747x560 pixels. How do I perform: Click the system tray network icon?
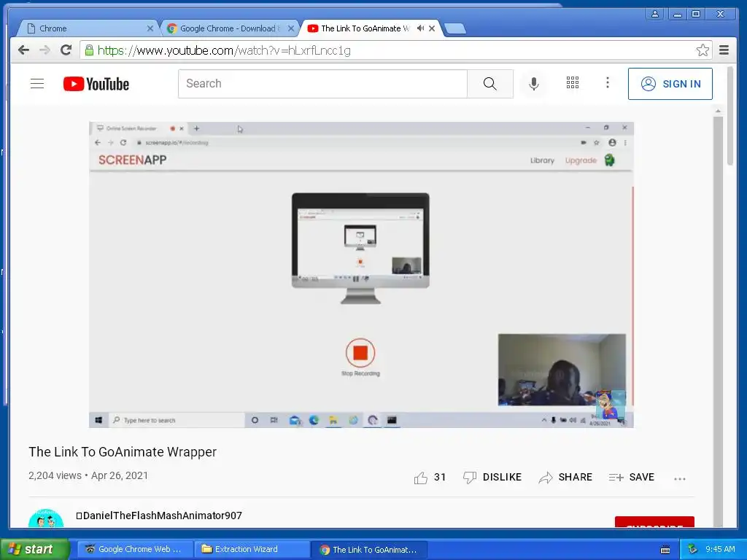click(692, 549)
